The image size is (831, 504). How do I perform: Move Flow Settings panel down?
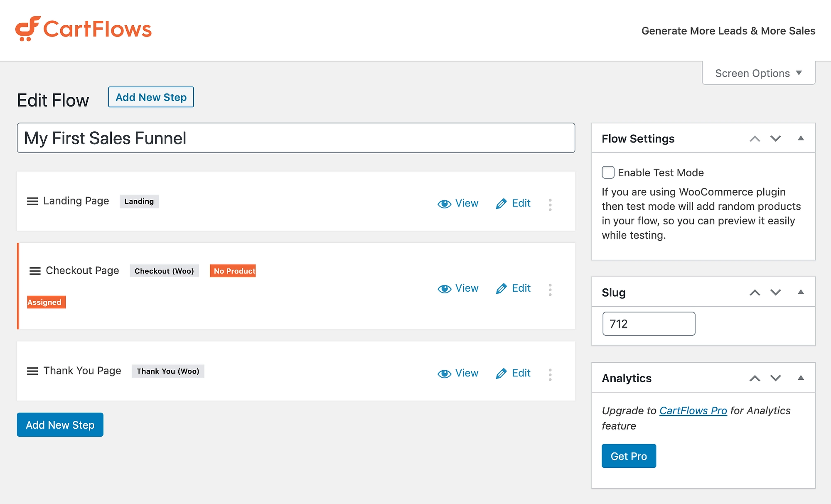pyautogui.click(x=776, y=139)
